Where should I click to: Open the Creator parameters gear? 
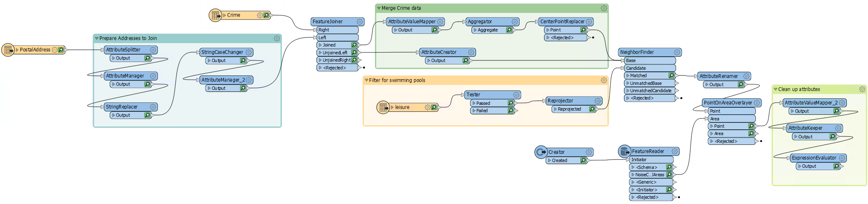pos(589,152)
